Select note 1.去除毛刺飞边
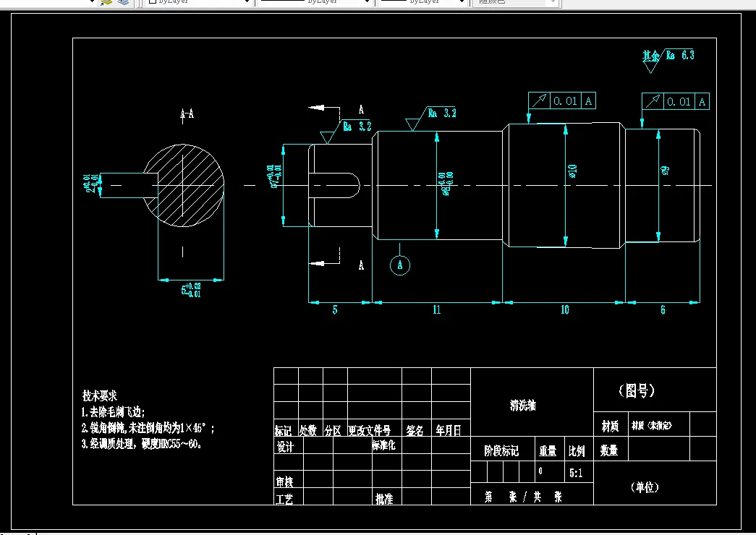Viewport: 756px width, 535px height. tap(113, 412)
